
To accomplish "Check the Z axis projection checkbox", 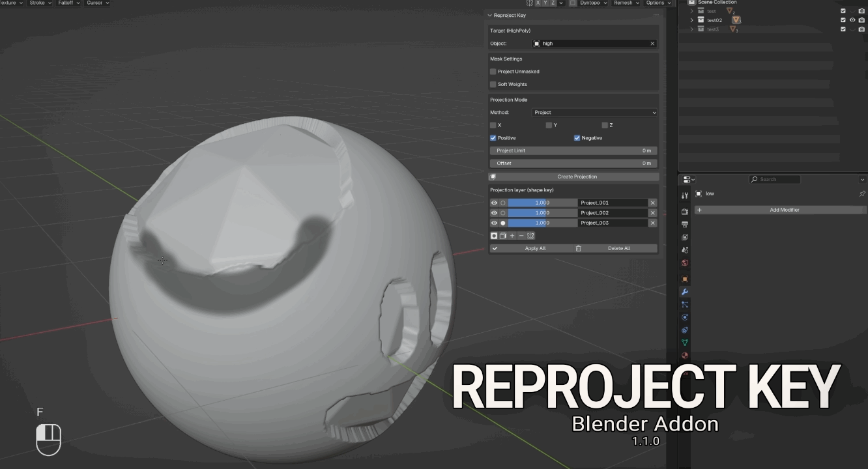I will tap(605, 125).
